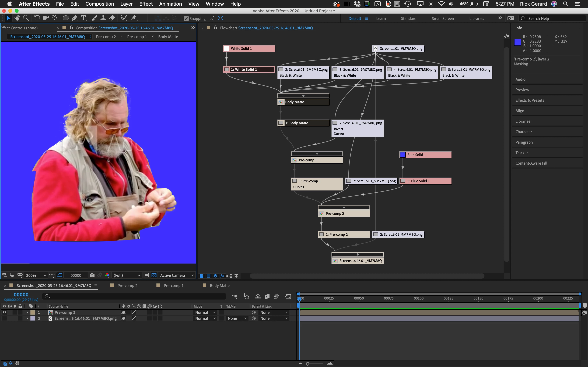Select the Puppet Pin tool
588x367 pixels.
coord(134,18)
